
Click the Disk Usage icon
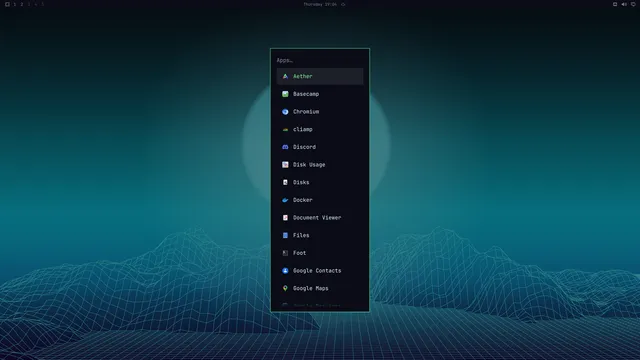pos(285,164)
